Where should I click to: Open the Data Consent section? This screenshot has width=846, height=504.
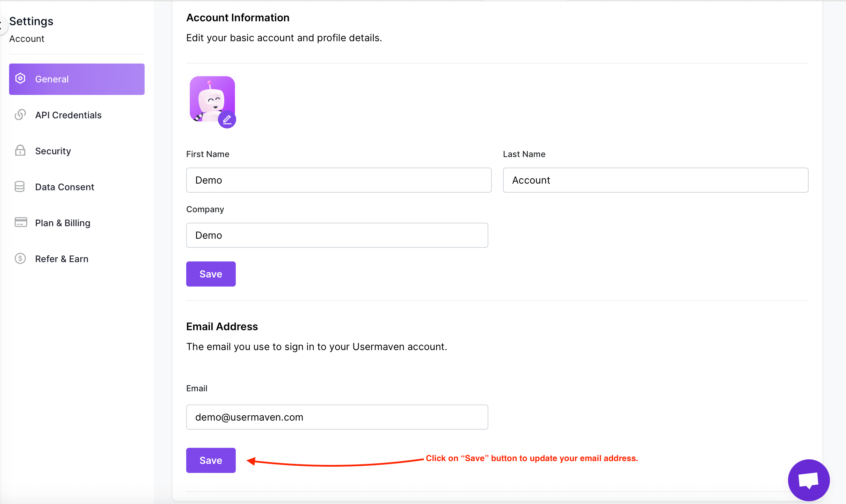tap(65, 187)
